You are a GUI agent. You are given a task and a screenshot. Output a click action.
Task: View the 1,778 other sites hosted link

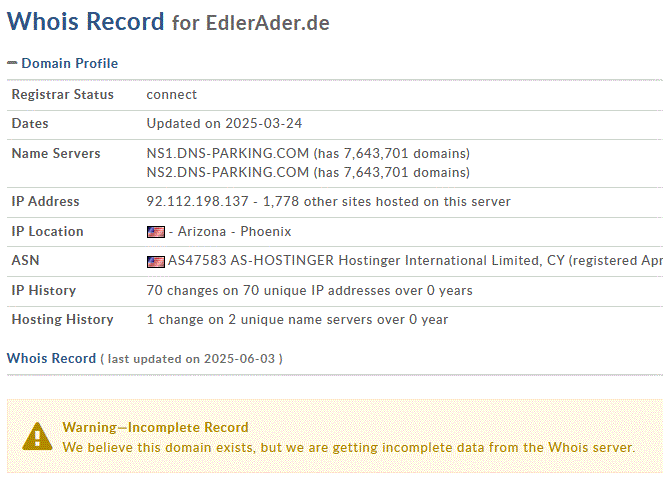pyautogui.click(x=386, y=202)
